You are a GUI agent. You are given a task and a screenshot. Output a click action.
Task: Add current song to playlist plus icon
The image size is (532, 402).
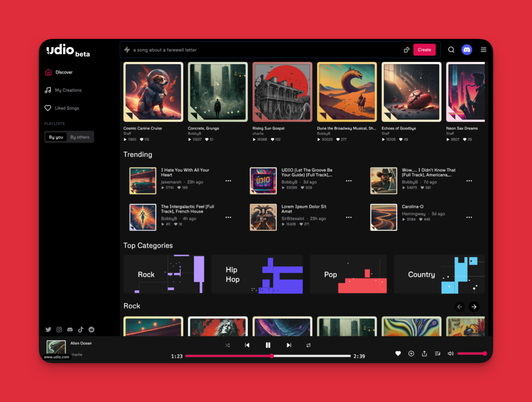(x=411, y=354)
